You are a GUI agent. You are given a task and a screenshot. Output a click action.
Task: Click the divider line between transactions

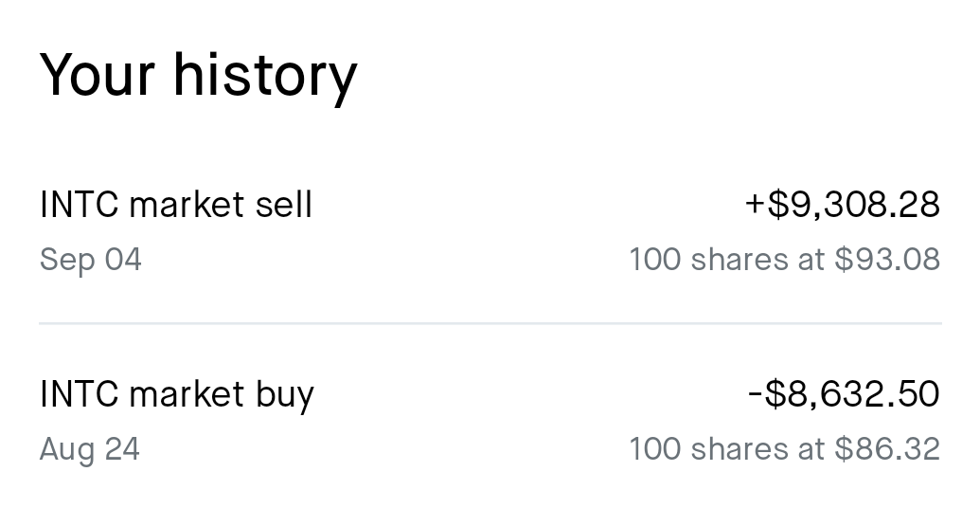click(x=490, y=323)
